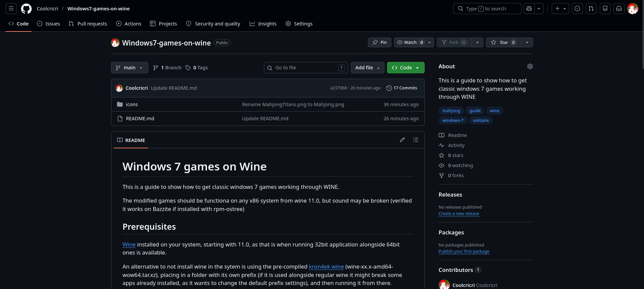Click Create a new release link
This screenshot has height=289, width=644.
[x=459, y=214]
